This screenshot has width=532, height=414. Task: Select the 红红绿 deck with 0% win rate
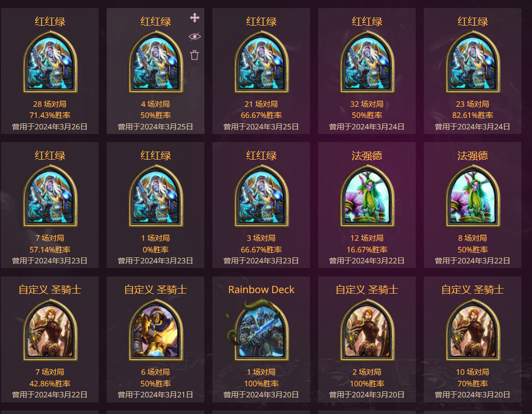point(156,205)
